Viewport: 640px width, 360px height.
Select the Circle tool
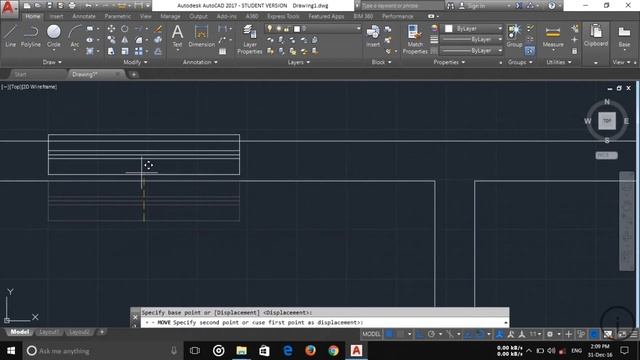(x=53, y=36)
